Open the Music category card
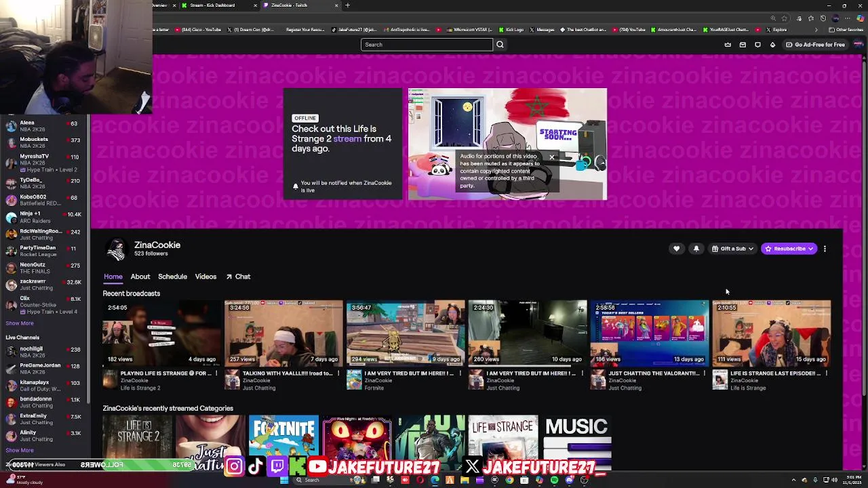 click(577, 443)
